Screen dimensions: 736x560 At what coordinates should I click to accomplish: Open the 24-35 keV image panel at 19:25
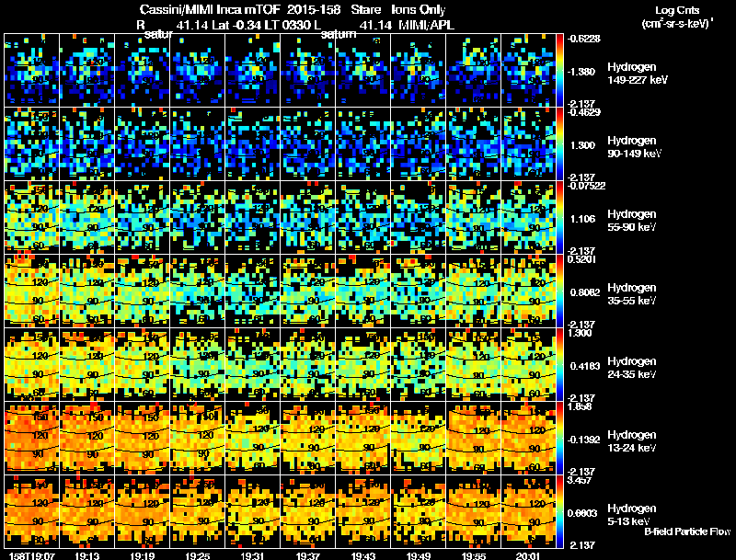click(198, 365)
